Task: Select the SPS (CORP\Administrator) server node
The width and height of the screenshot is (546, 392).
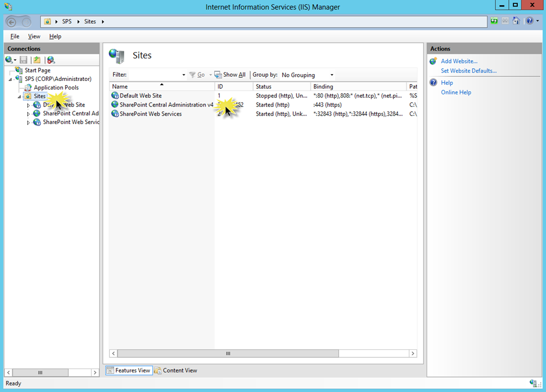Action: [58, 79]
